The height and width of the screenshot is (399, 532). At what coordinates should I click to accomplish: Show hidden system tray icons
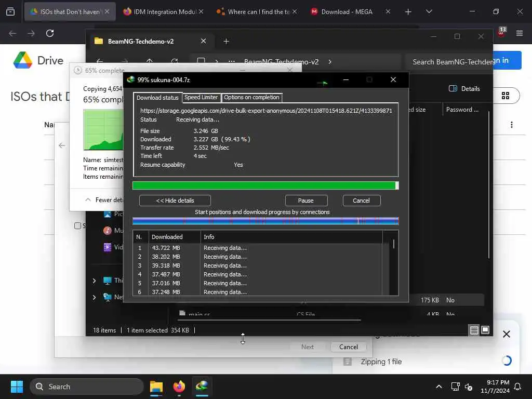coord(438,387)
